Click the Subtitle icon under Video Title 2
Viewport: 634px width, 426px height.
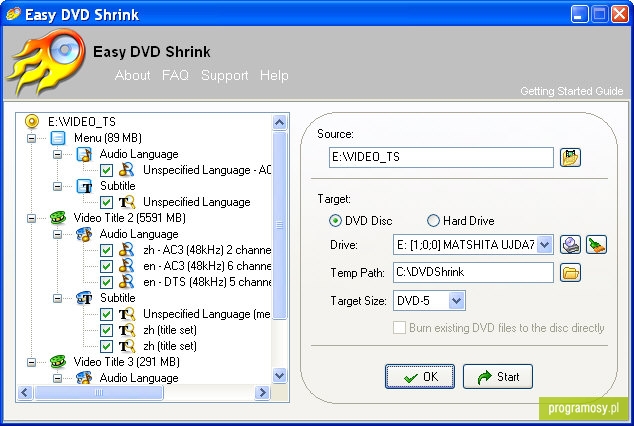(x=84, y=298)
